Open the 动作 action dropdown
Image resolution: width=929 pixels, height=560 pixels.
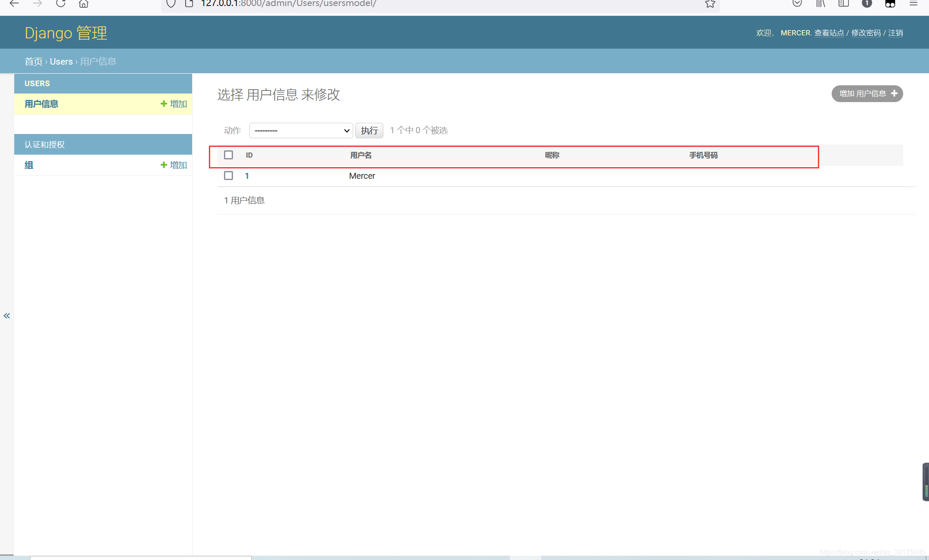(x=301, y=131)
